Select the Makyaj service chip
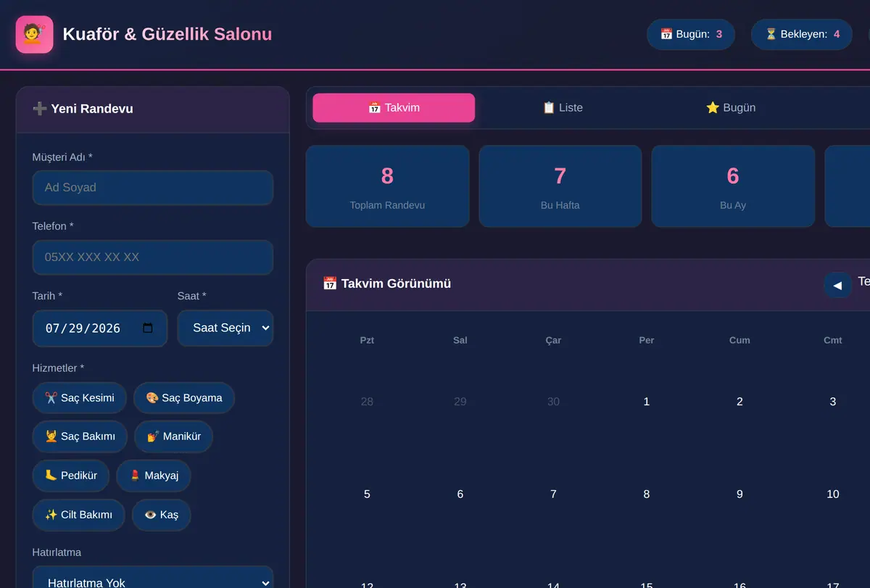Screen dimensions: 870x588 pyautogui.click(x=154, y=476)
